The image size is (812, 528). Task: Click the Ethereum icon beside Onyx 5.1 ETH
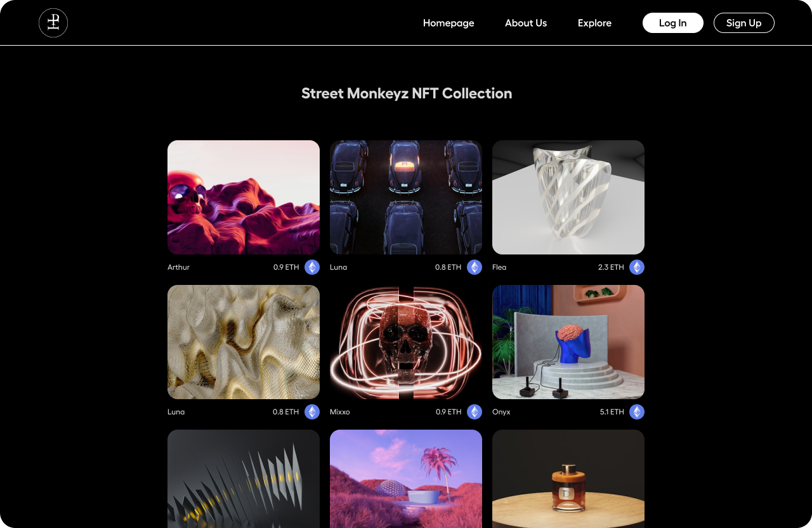pyautogui.click(x=637, y=412)
